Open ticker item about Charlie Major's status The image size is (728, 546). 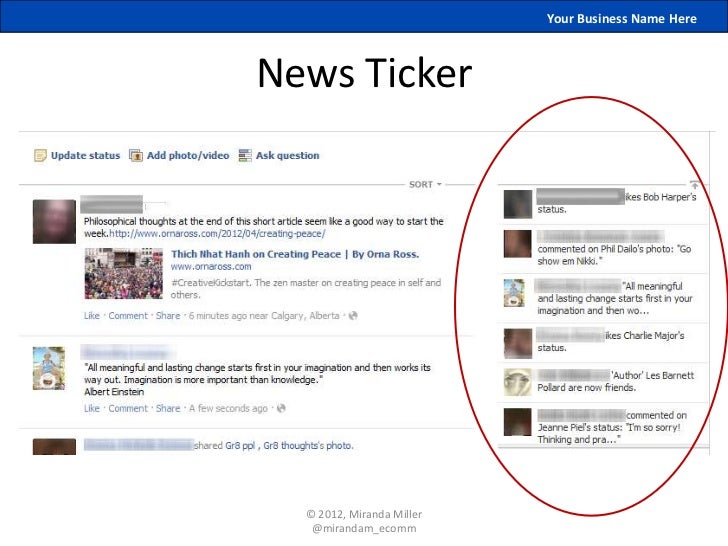(x=604, y=342)
